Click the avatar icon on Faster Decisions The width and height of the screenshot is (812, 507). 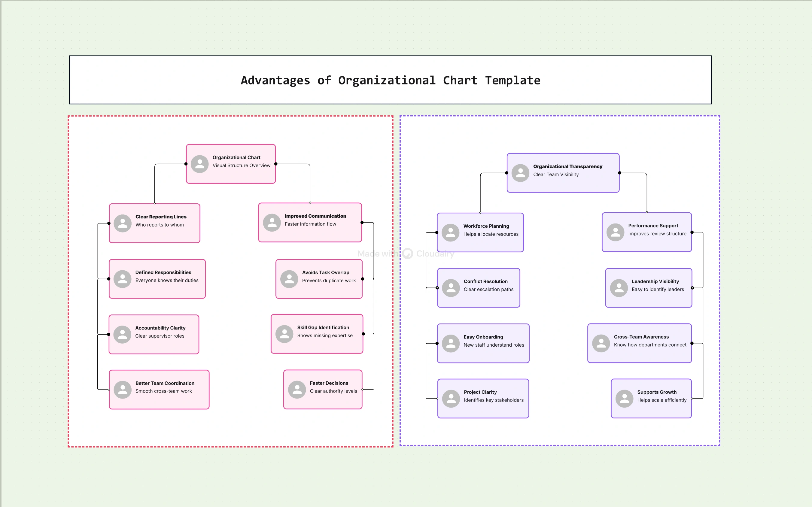click(x=297, y=389)
